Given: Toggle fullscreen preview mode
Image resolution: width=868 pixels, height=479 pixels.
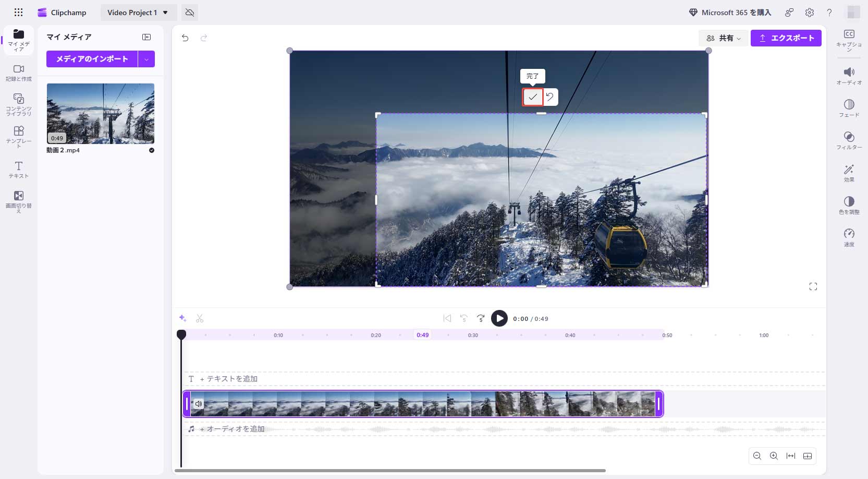Looking at the screenshot, I should [x=813, y=286].
